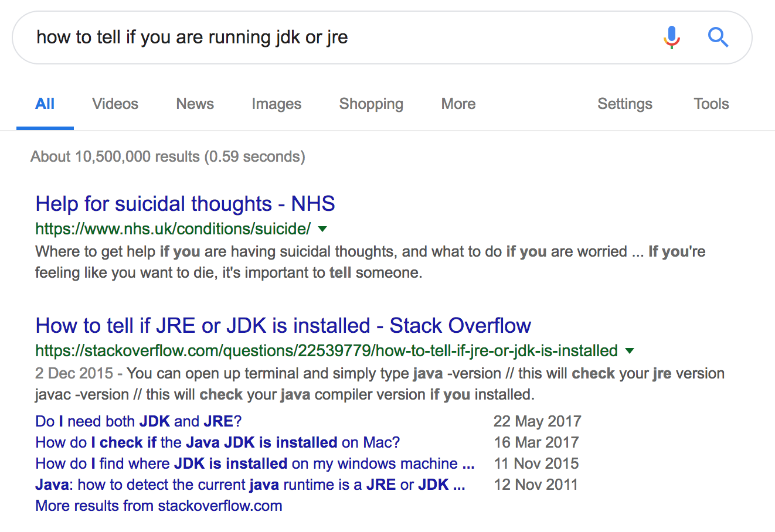The image size is (775, 532).
Task: Click the magnifying glass search icon
Action: pos(718,37)
